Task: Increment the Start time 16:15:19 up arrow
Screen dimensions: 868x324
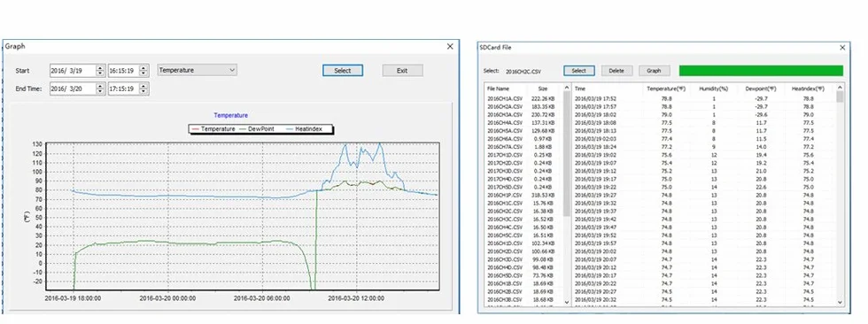Action: click(x=143, y=68)
